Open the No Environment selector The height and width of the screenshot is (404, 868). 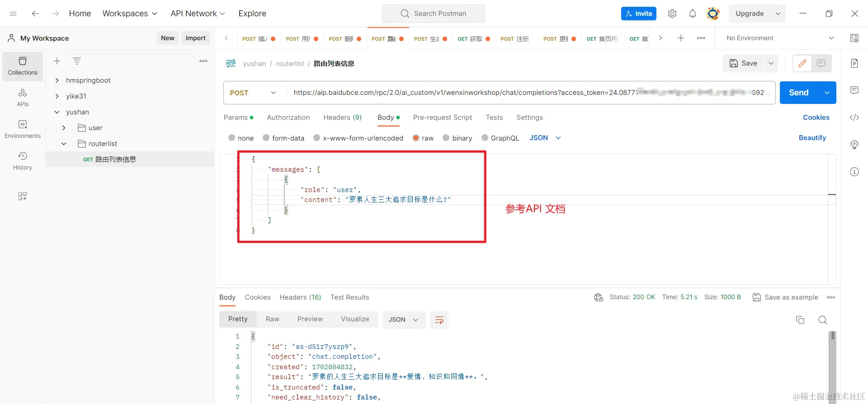pos(780,38)
